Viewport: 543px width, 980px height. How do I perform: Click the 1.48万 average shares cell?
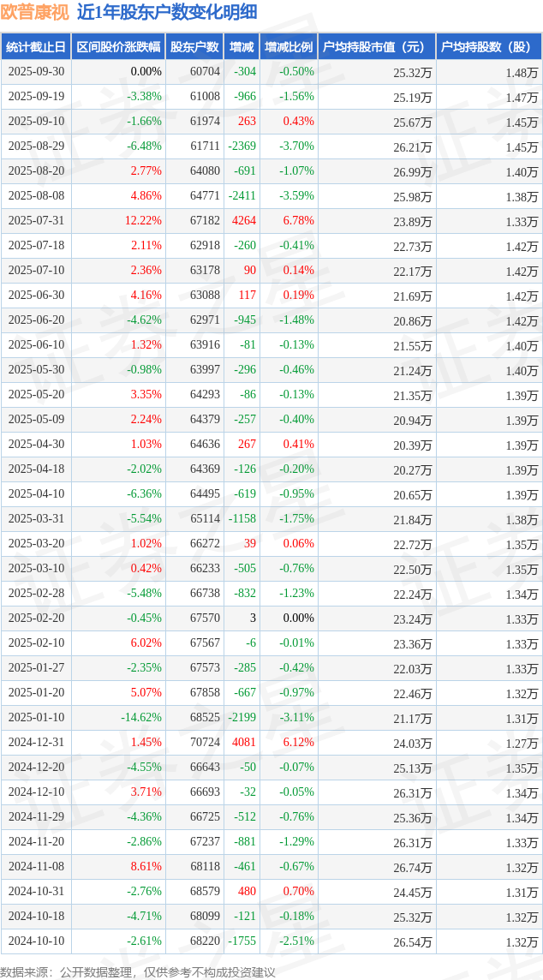tap(522, 73)
